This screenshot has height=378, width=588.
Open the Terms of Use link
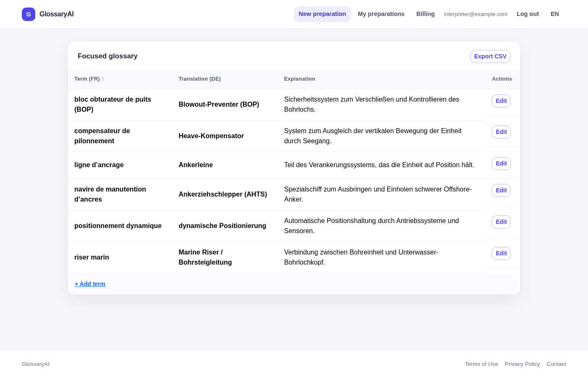click(481, 364)
